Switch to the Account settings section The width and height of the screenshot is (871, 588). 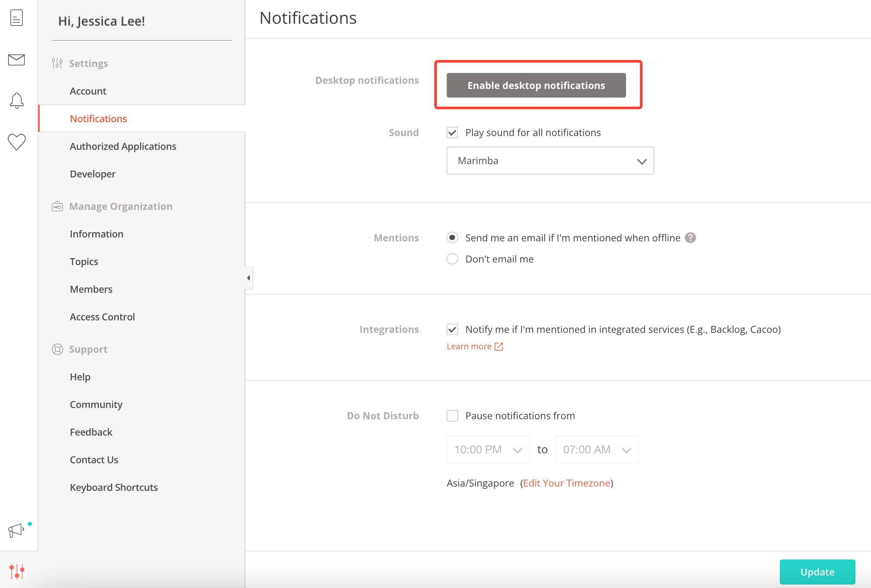click(x=88, y=91)
